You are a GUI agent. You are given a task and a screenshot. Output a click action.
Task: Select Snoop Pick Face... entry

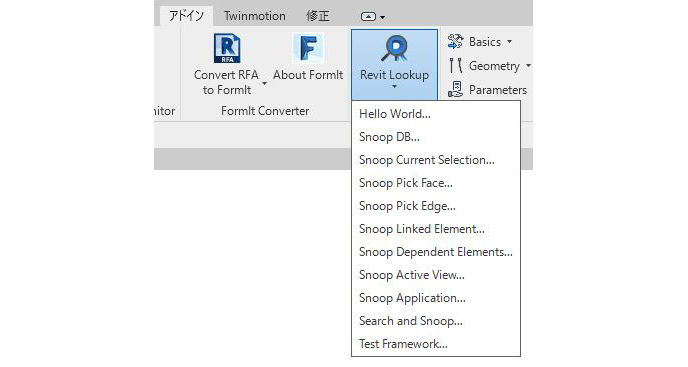click(x=436, y=183)
